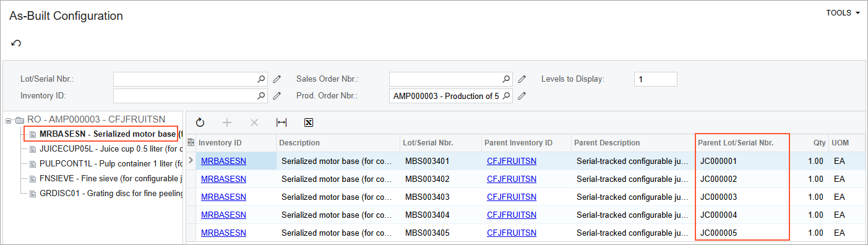Click the undo/cancel arrow icon

click(16, 43)
